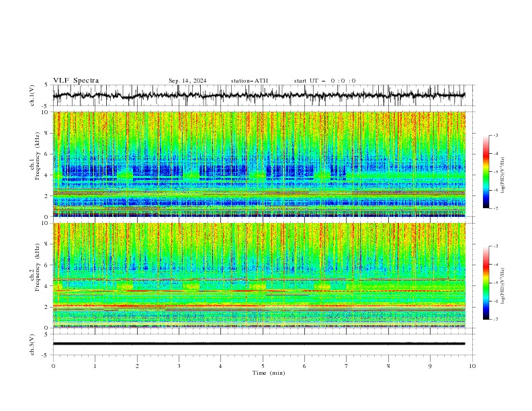Click time axis tick label "1"
The image size is (532, 411).
click(95, 366)
